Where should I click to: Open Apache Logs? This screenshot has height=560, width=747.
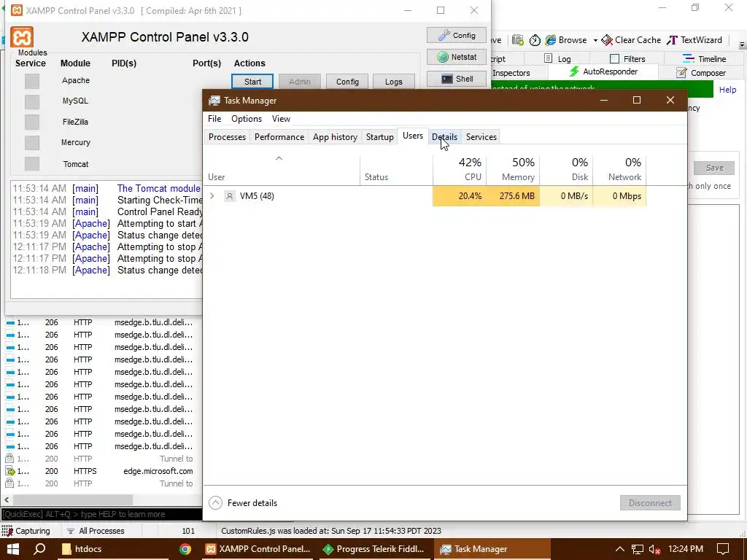click(x=393, y=82)
